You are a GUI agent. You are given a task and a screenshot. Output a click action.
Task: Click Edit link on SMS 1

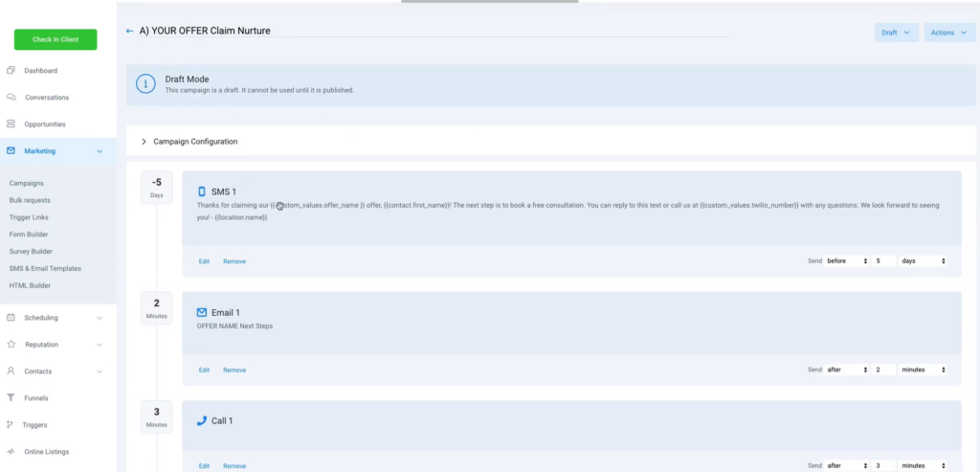tap(204, 261)
